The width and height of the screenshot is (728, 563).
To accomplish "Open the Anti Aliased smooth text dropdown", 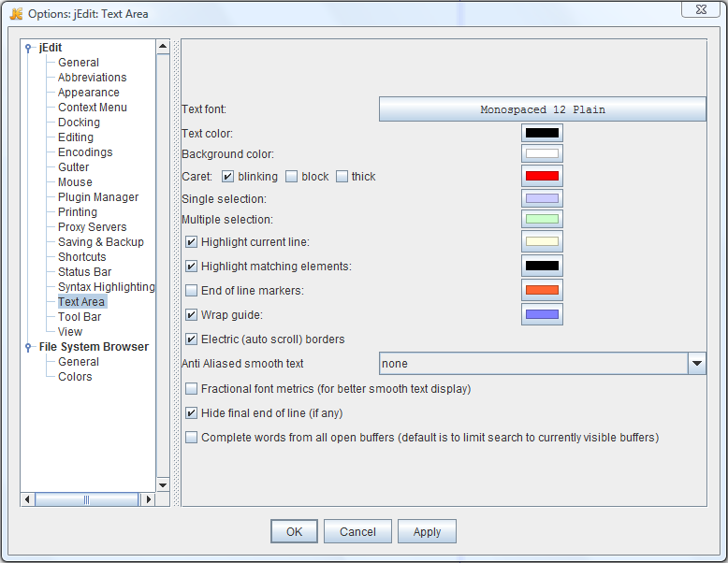I will [696, 364].
